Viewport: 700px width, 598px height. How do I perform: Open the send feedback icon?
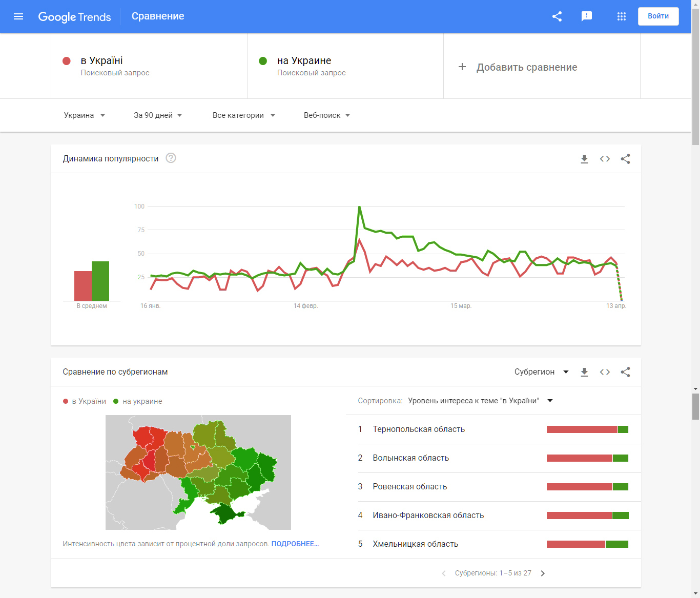pos(587,16)
